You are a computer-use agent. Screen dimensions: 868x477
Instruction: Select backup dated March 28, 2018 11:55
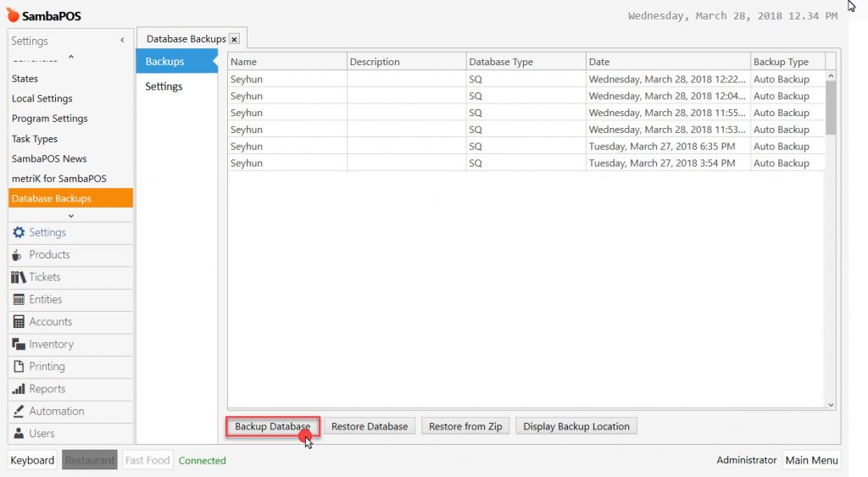(526, 113)
